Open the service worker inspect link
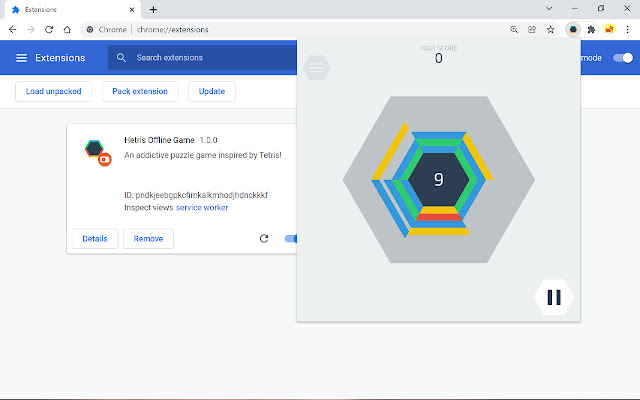 (x=202, y=207)
